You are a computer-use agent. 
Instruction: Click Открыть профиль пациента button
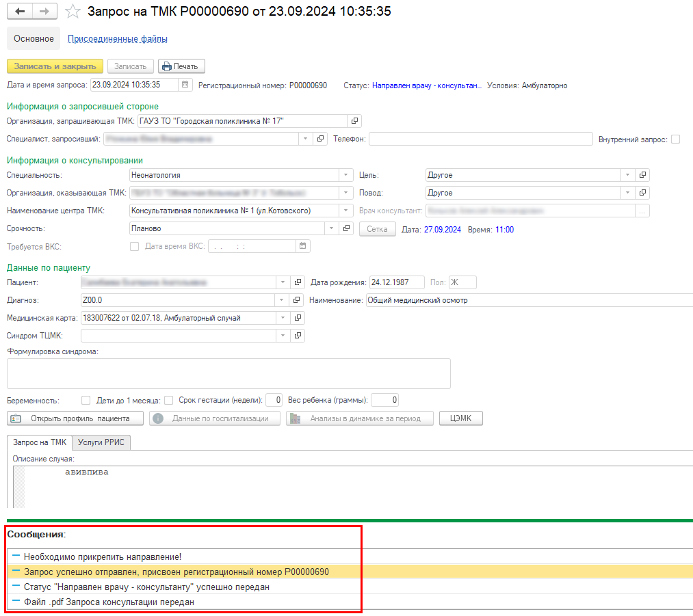[x=76, y=418]
